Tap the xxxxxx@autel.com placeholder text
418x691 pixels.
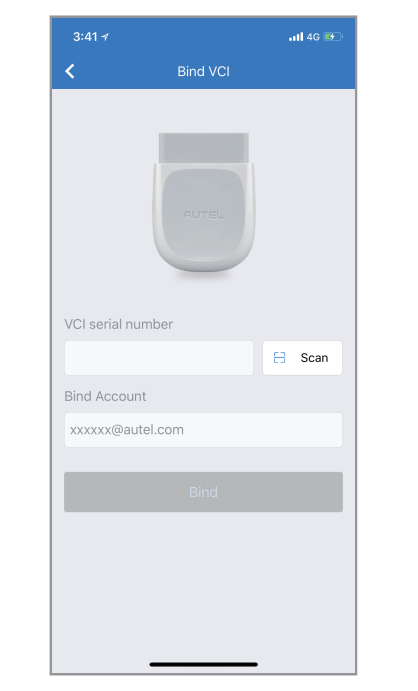[127, 430]
